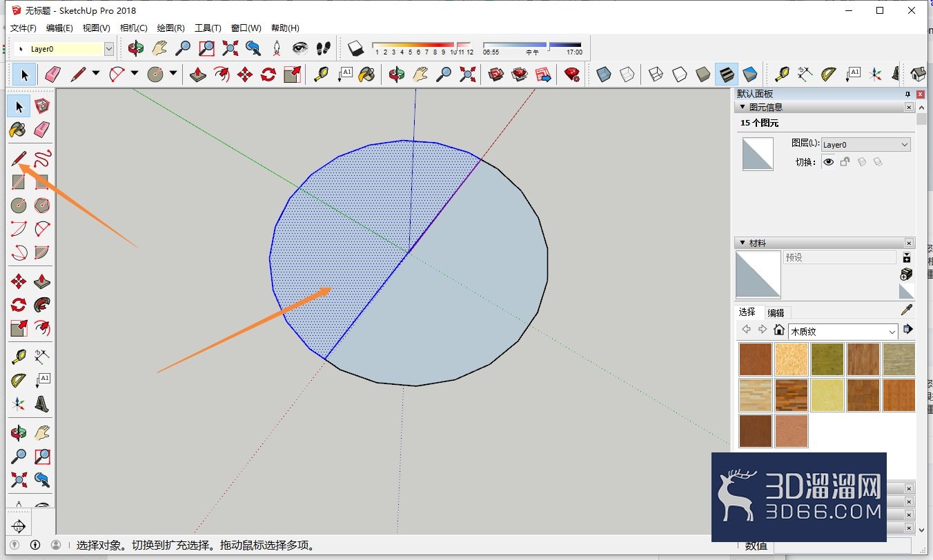Screen dimensions: 933x560
Task: Select the Follow Me tool
Action: click(42, 304)
